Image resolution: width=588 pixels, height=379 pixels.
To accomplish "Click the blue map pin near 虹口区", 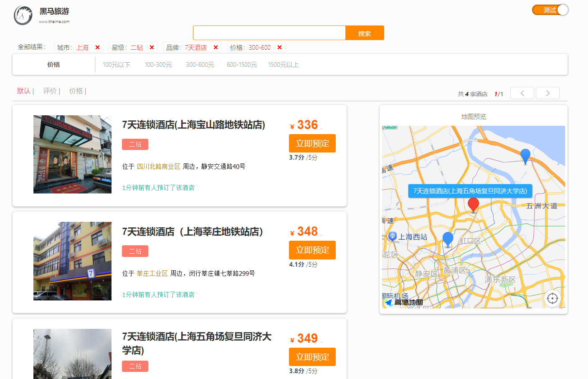I will pos(448,239).
